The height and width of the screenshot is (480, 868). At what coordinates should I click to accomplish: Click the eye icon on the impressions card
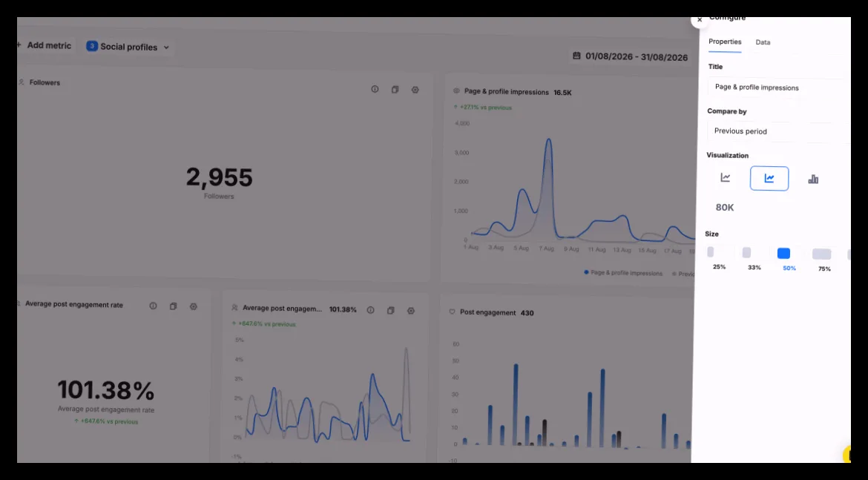click(x=457, y=91)
